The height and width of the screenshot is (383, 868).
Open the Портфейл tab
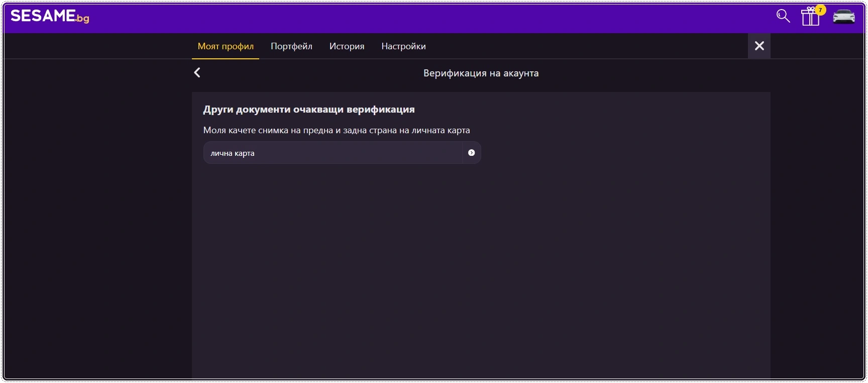click(x=291, y=46)
